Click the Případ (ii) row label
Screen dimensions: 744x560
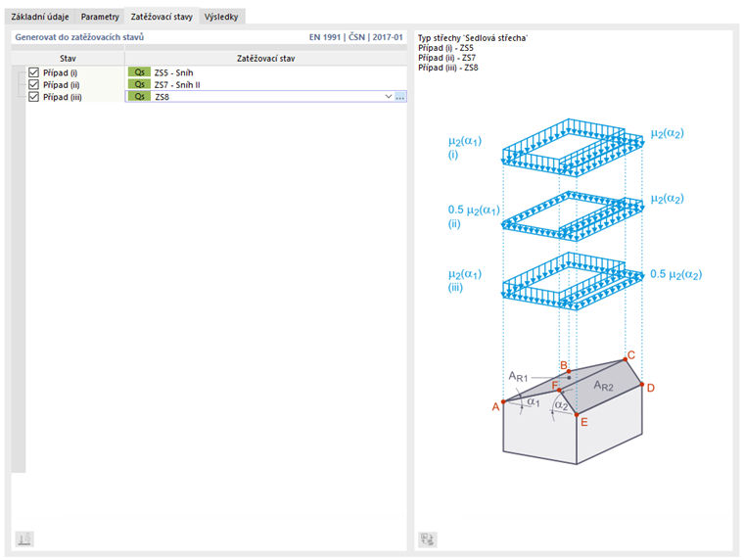coord(62,85)
